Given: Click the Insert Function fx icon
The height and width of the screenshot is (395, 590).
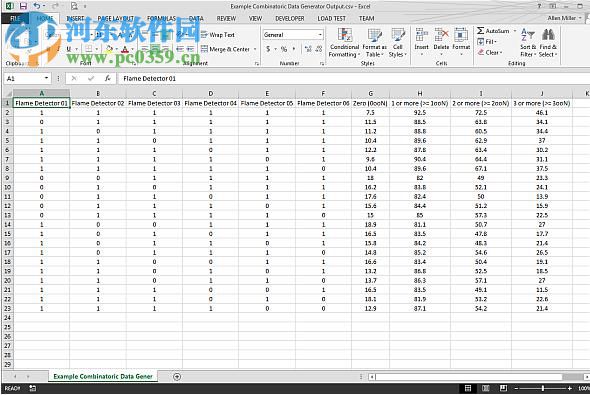Looking at the screenshot, I should (108, 78).
